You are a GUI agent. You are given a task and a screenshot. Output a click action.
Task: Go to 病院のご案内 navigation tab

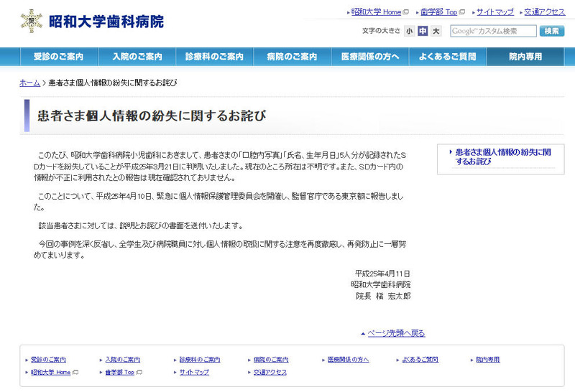pyautogui.click(x=291, y=57)
